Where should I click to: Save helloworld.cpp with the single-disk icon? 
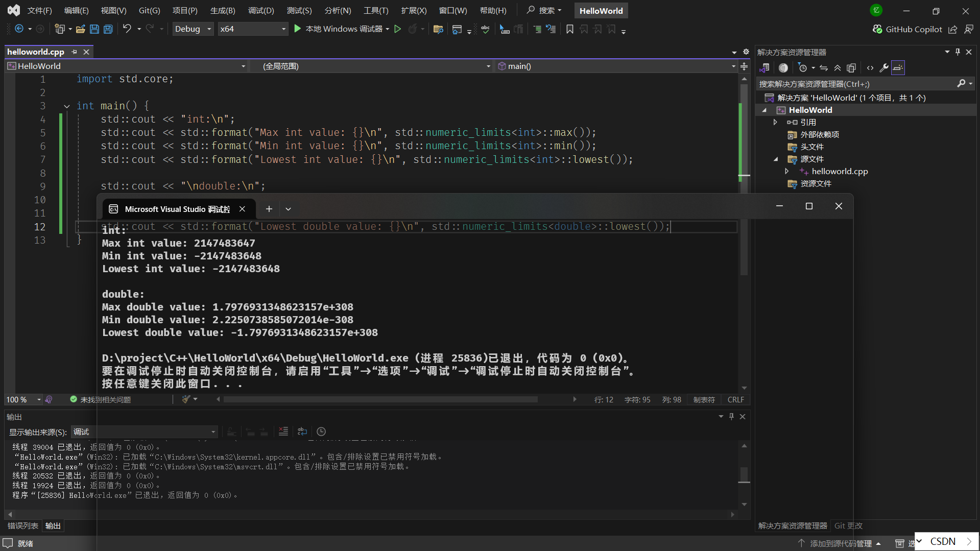[94, 29]
